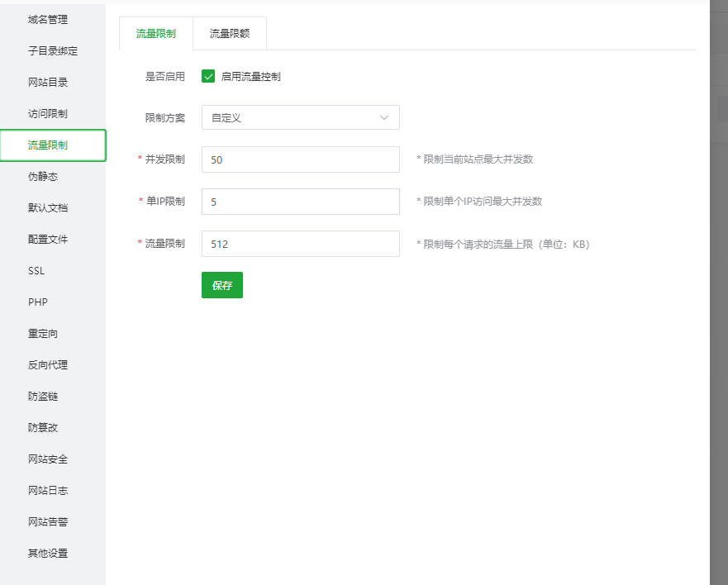
Task: Focus the 并发限制 input field
Action: coord(300,159)
